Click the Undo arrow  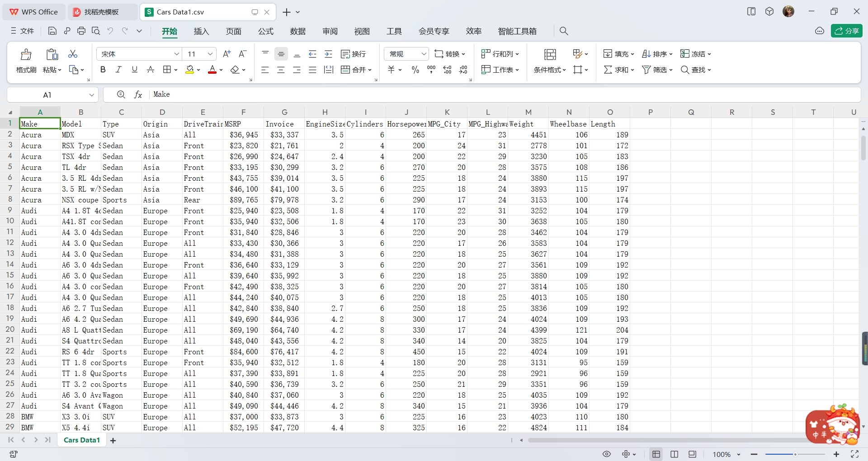[110, 31]
